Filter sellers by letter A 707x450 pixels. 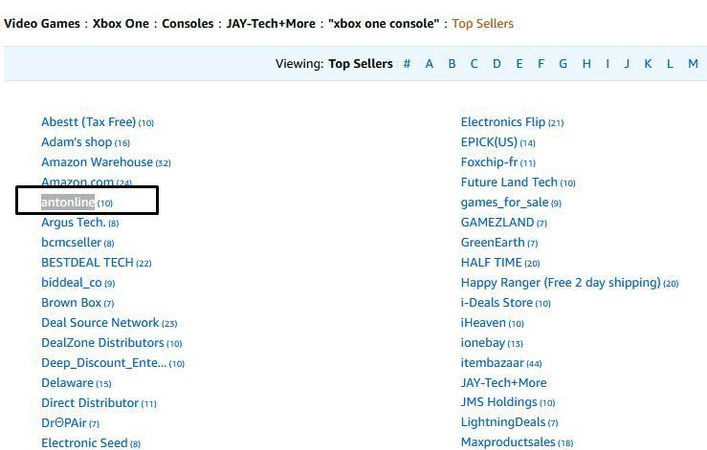(x=429, y=64)
